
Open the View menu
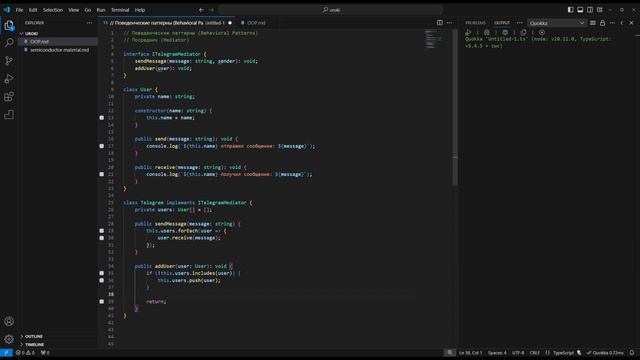[73, 10]
